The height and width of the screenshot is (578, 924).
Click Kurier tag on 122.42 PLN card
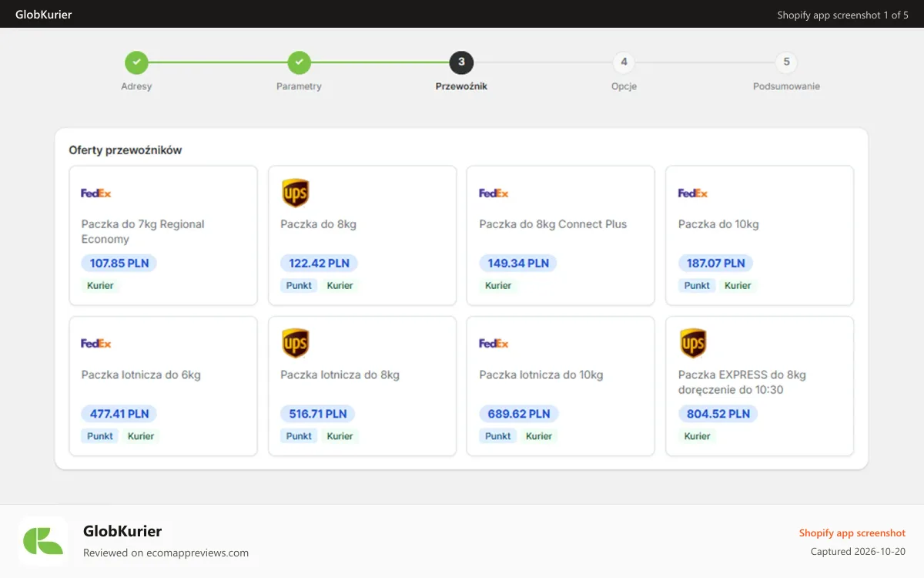340,285
